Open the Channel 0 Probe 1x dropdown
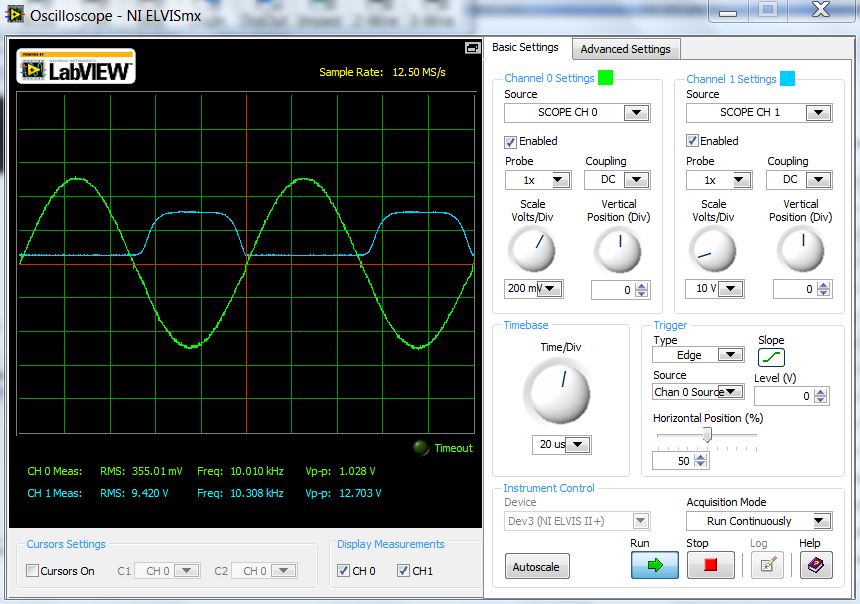 pyautogui.click(x=538, y=180)
